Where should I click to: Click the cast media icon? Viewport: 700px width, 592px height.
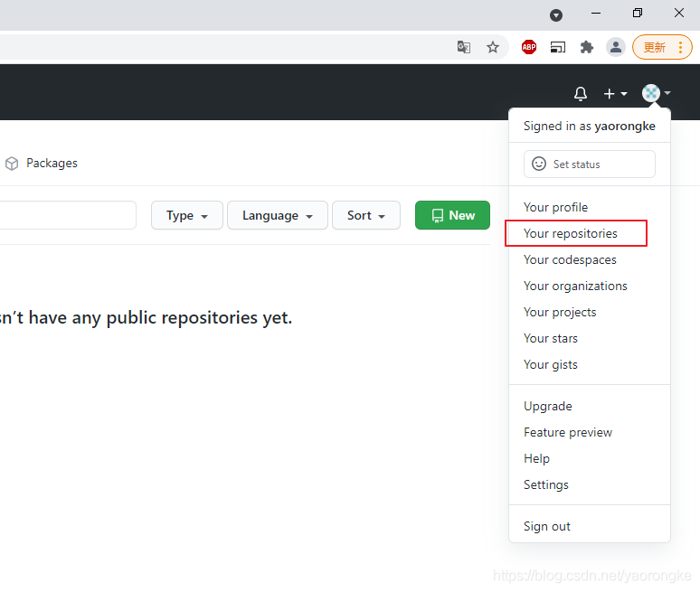click(x=558, y=47)
